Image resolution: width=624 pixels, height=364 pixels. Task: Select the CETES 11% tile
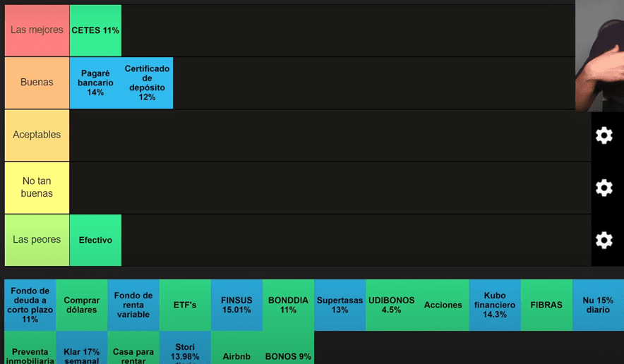(x=95, y=31)
